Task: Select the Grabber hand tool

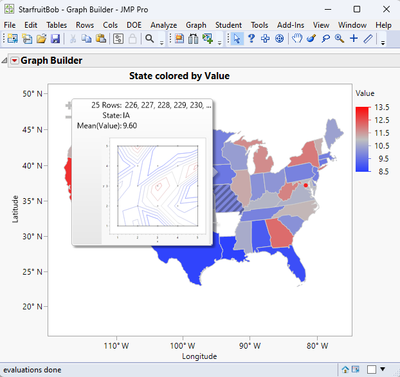Action: click(297, 39)
